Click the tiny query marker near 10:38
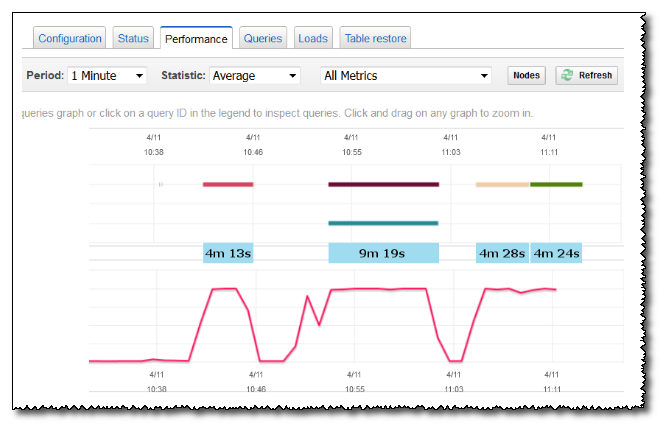The image size is (665, 429). point(161,184)
